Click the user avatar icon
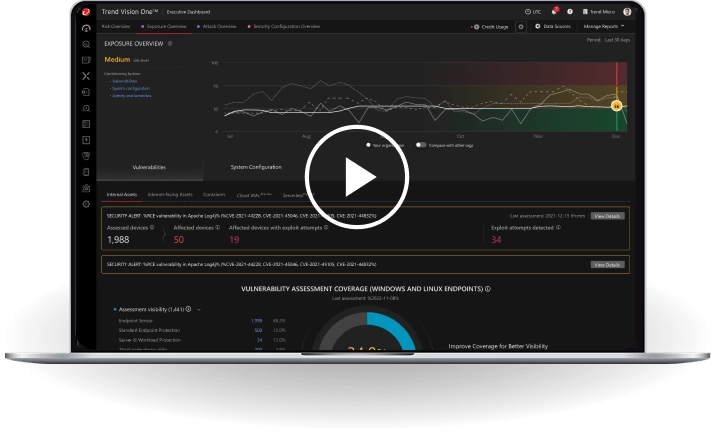The height and width of the screenshot is (432, 716). point(627,12)
